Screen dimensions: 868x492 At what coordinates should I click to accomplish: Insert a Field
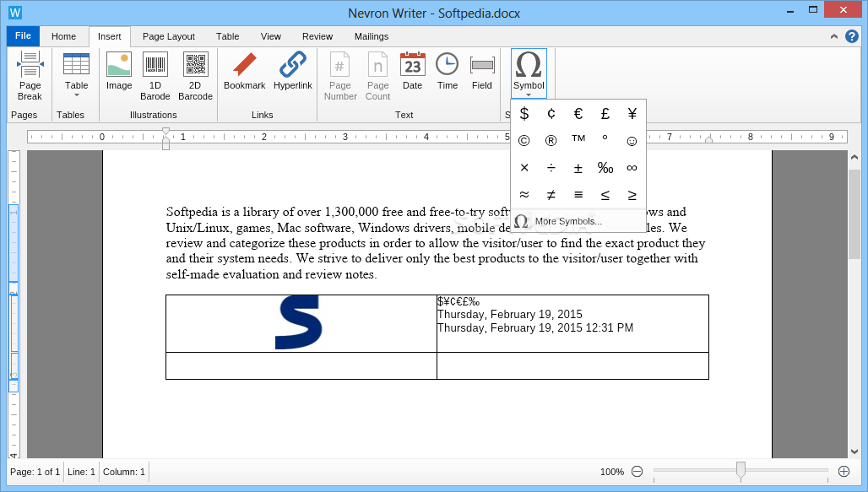click(482, 72)
